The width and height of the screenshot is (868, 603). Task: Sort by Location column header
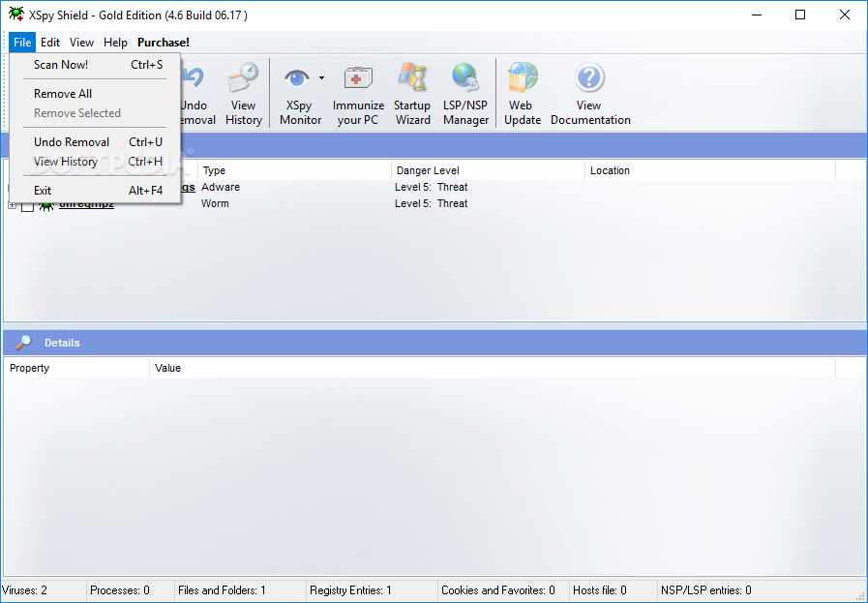click(x=710, y=170)
